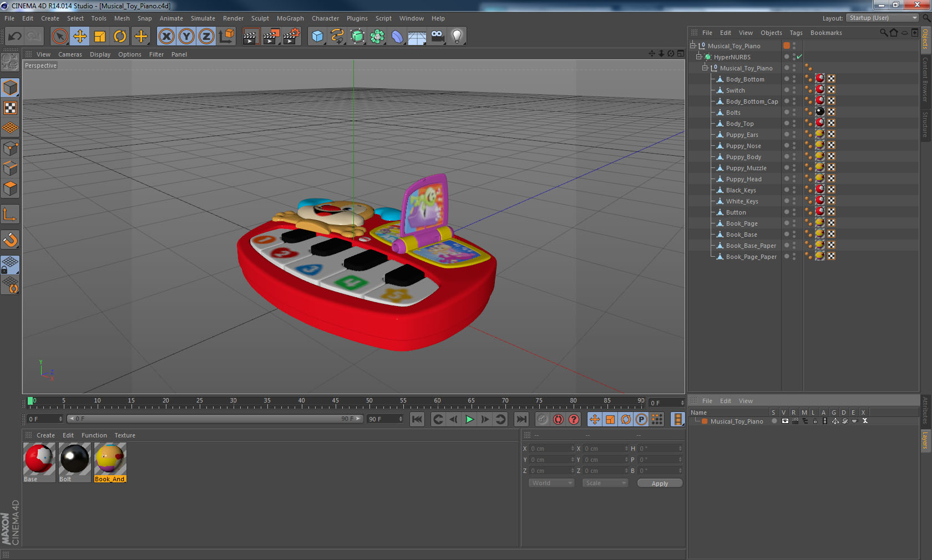Screen dimensions: 932x560
Task: Toggle the snap magnet icon
Action: tap(11, 240)
